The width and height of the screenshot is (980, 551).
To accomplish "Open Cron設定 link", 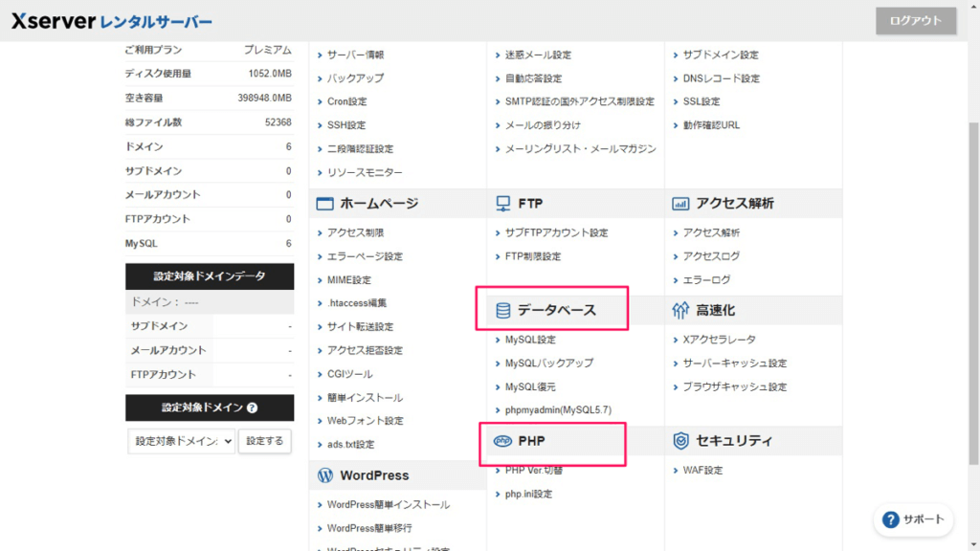I will pyautogui.click(x=346, y=101).
